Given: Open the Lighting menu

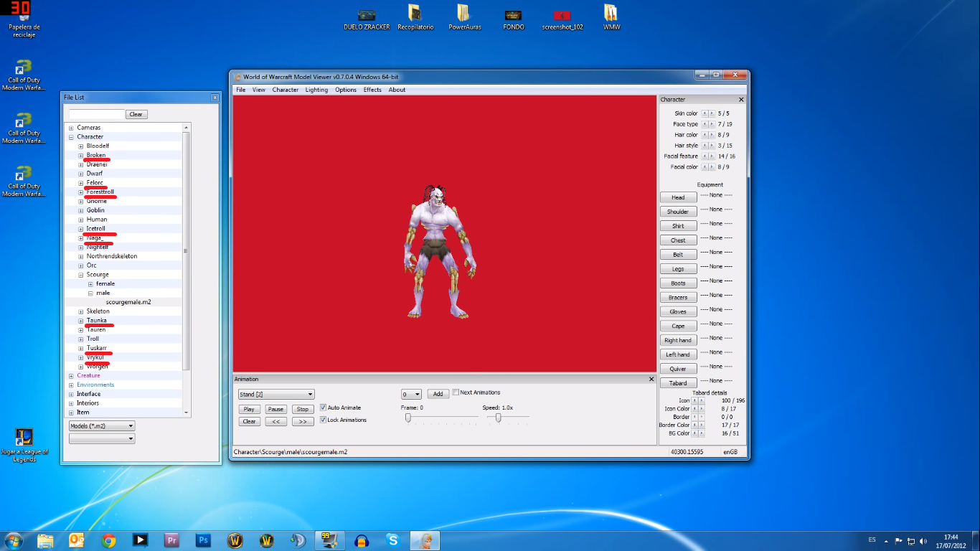Looking at the screenshot, I should coord(316,90).
